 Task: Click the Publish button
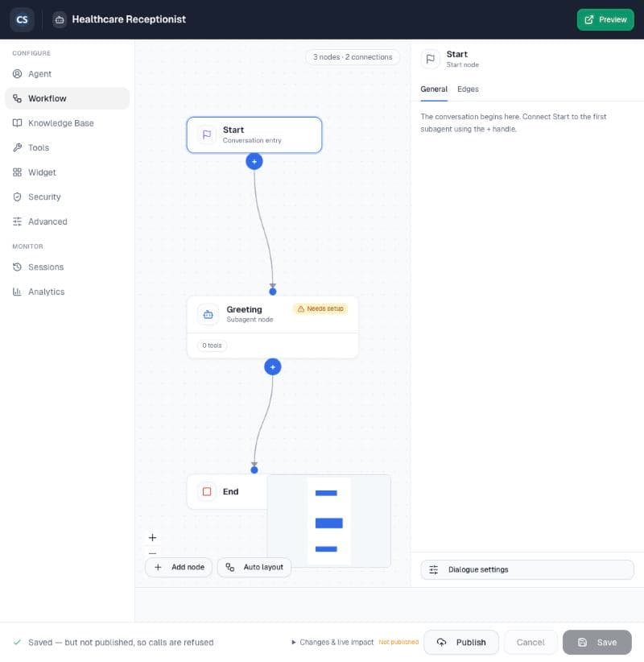coord(461,643)
